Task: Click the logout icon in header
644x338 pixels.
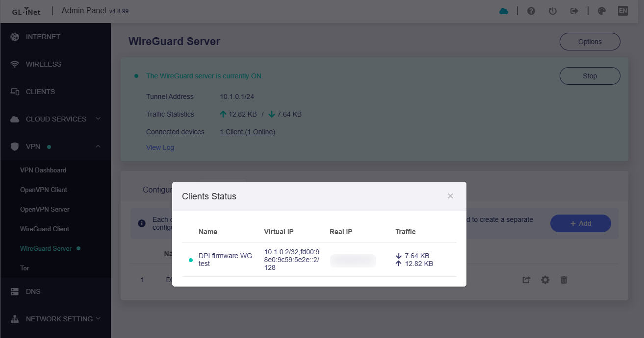Action: [x=574, y=11]
